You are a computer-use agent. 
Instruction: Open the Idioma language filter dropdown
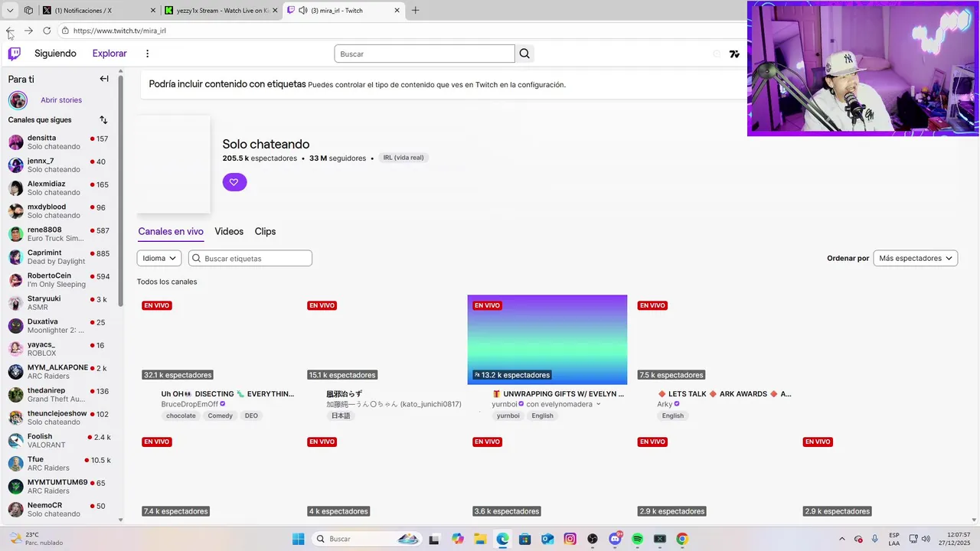159,259
